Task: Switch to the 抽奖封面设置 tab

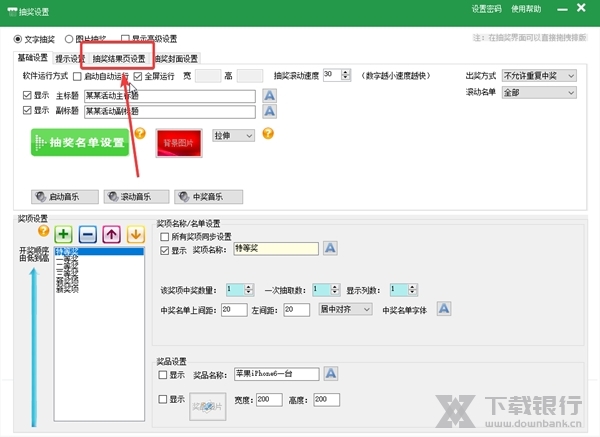Action: 177,59
